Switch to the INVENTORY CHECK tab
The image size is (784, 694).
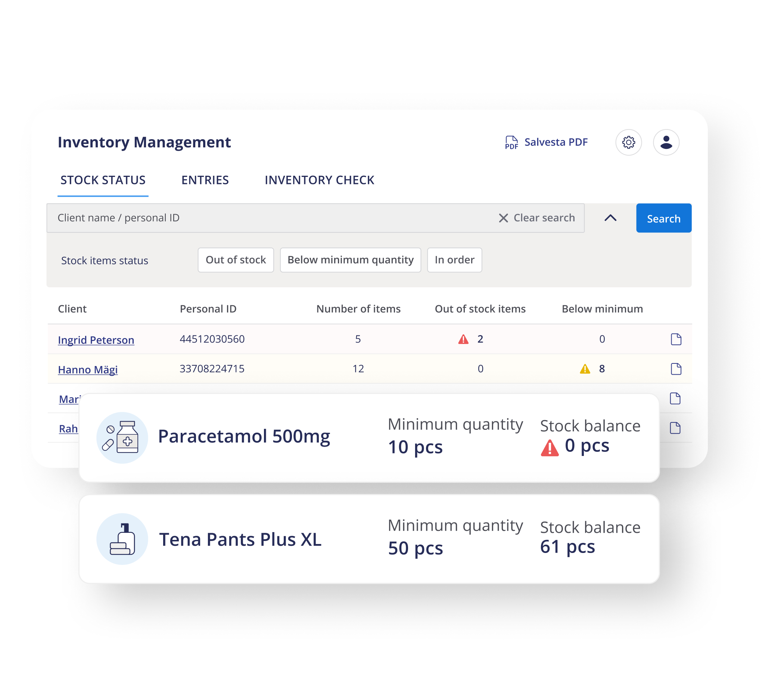(319, 180)
